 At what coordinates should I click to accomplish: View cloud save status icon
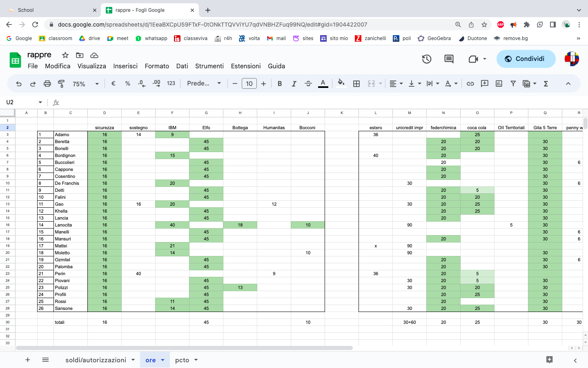(x=94, y=55)
